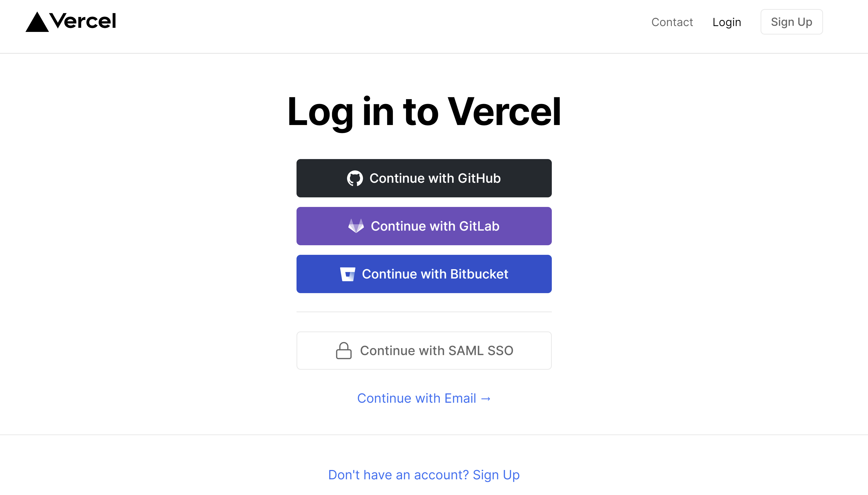Click the padlock icon for SAML SSO
The image size is (868, 495).
coord(344,351)
